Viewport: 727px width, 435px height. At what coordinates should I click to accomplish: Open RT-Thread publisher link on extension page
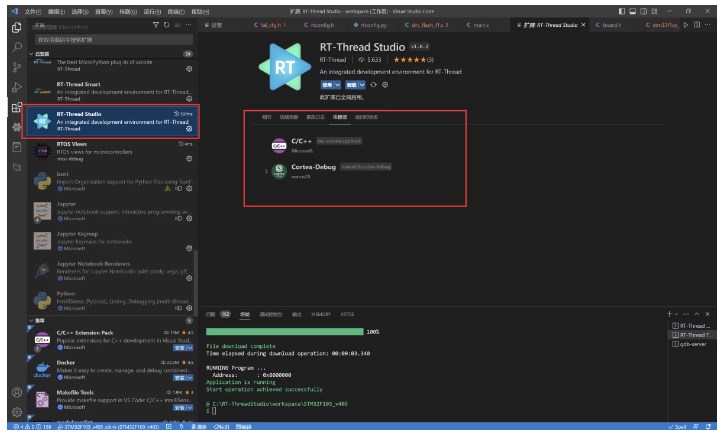point(332,60)
